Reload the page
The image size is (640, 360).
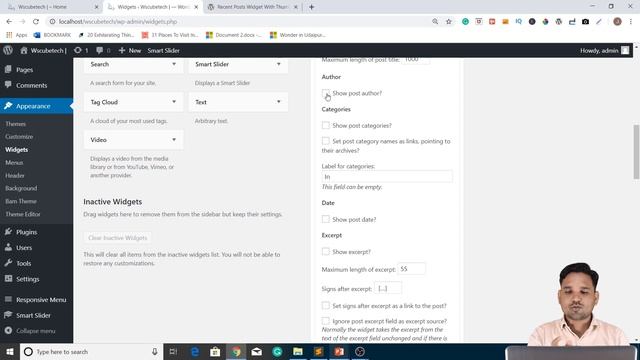click(x=36, y=22)
